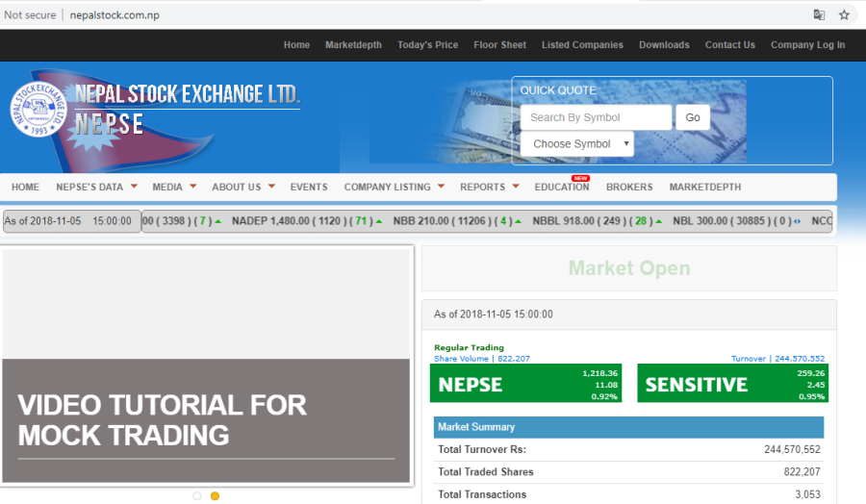Click the ticker's As of 2018-11-05 timestamp
The width and height of the screenshot is (866, 504).
[x=68, y=221]
